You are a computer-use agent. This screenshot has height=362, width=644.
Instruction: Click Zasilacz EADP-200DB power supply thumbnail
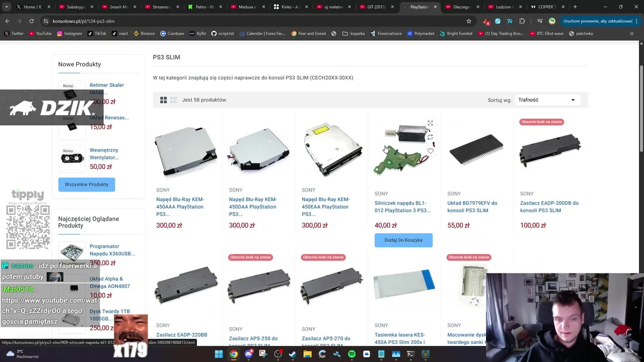(x=550, y=150)
